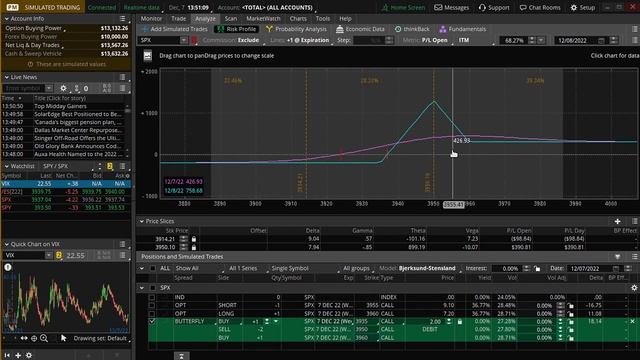Open Live News settings gear
Screen dimensions: 640x360
63,88
